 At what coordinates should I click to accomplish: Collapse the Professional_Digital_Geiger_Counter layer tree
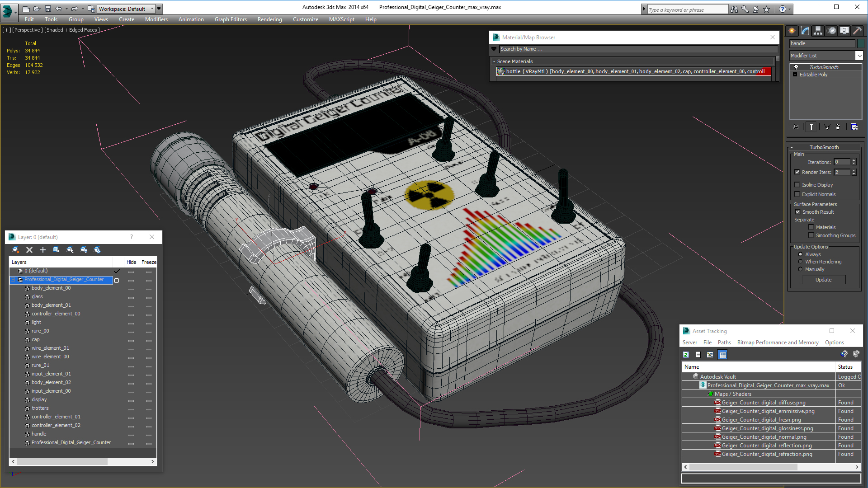pyautogui.click(x=13, y=280)
